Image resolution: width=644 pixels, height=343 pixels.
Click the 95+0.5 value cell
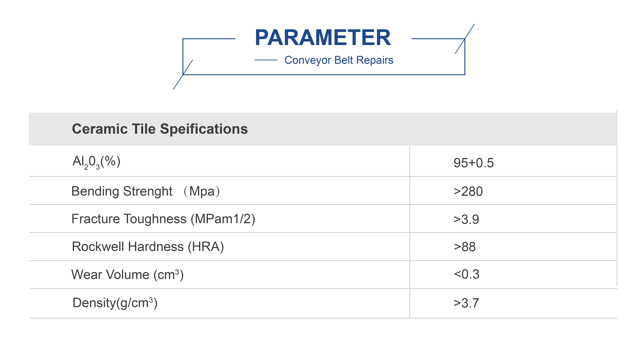473,163
